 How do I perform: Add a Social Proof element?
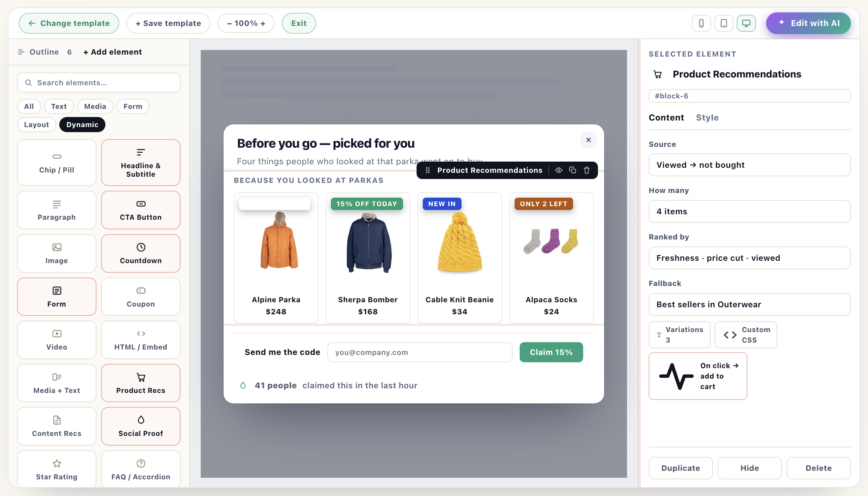tap(141, 426)
